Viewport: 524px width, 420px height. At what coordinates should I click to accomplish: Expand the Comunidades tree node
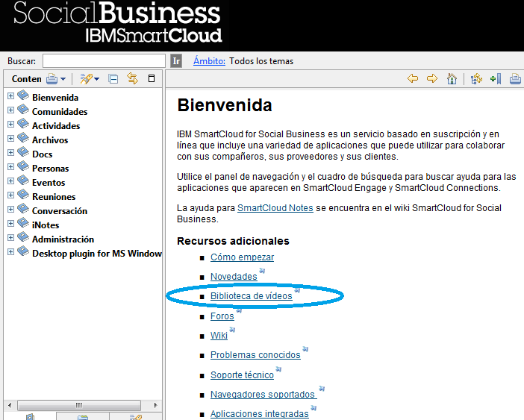click(10, 110)
